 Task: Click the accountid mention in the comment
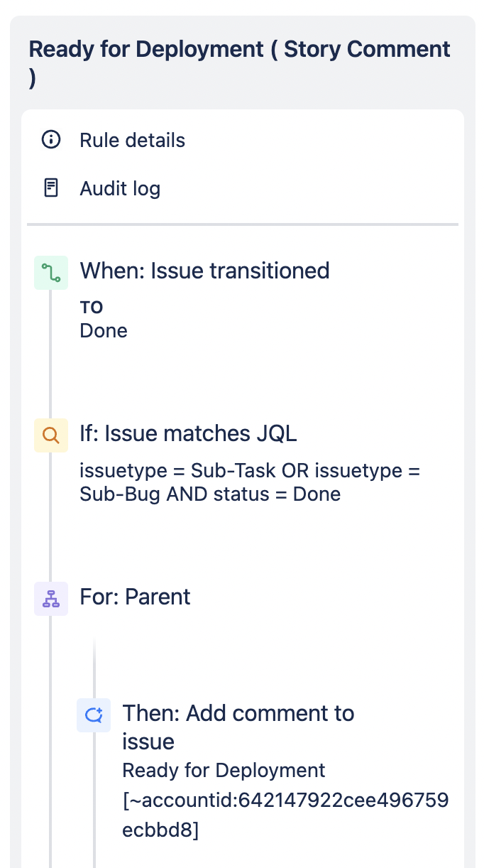pyautogui.click(x=285, y=801)
